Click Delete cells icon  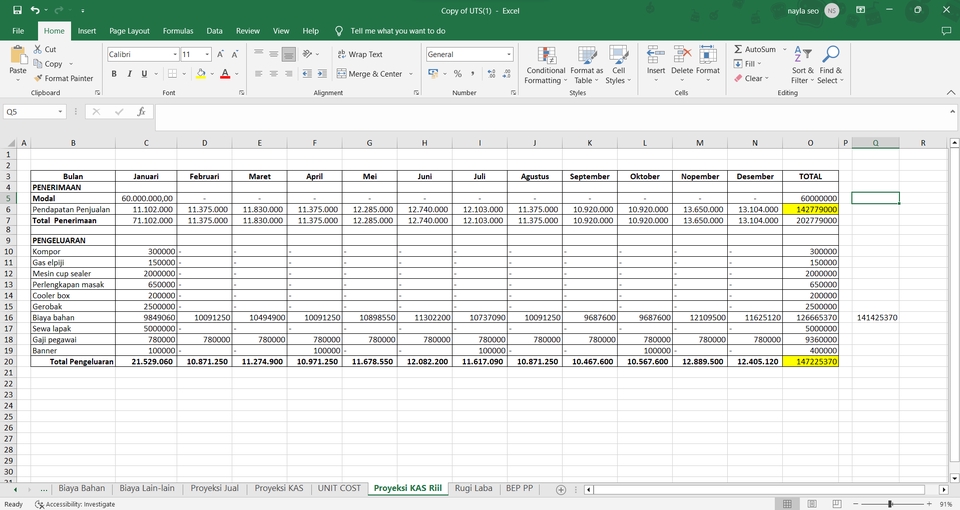pyautogui.click(x=681, y=55)
